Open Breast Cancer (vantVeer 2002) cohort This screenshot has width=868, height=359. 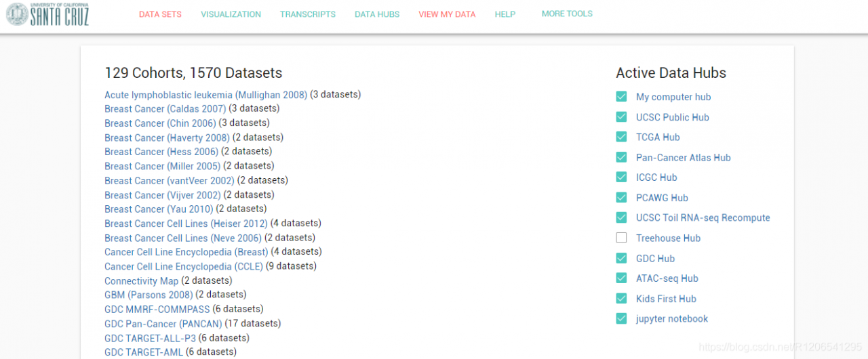click(170, 181)
